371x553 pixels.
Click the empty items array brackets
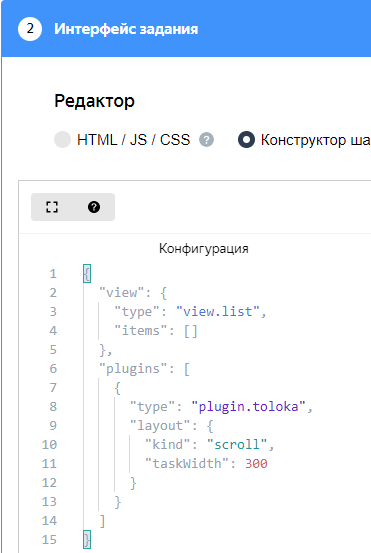190,331
